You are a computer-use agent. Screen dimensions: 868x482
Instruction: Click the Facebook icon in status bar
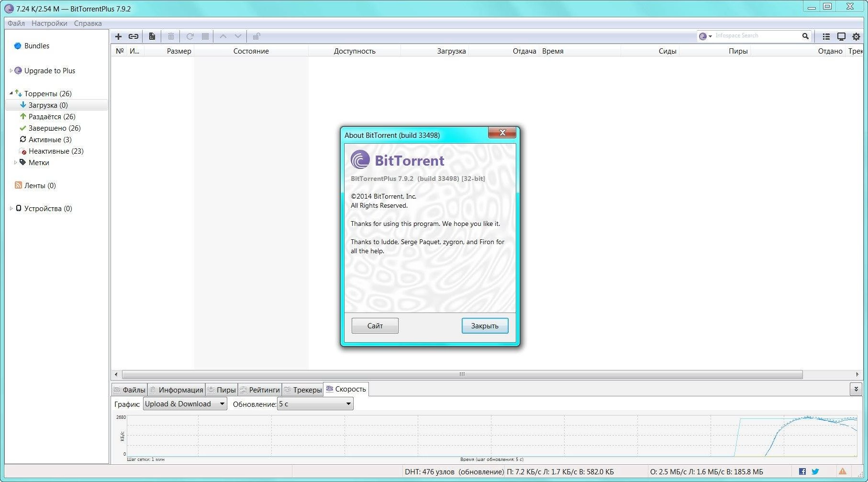(802, 471)
